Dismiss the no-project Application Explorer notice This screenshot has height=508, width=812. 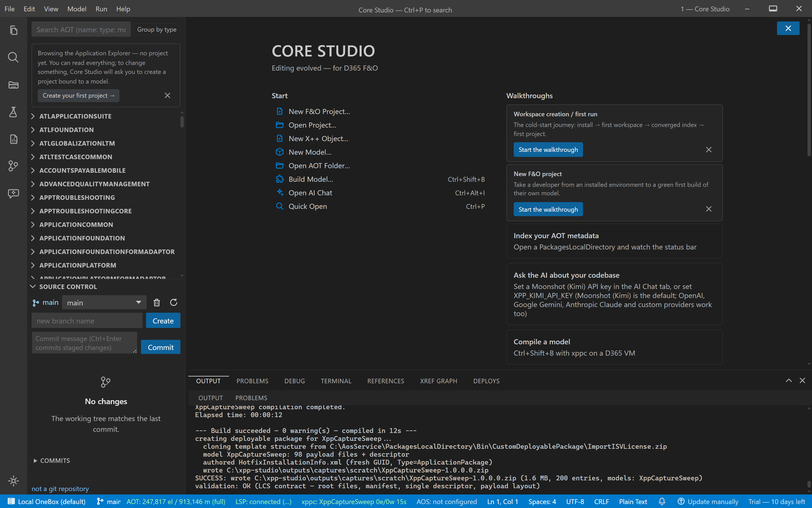pos(167,95)
